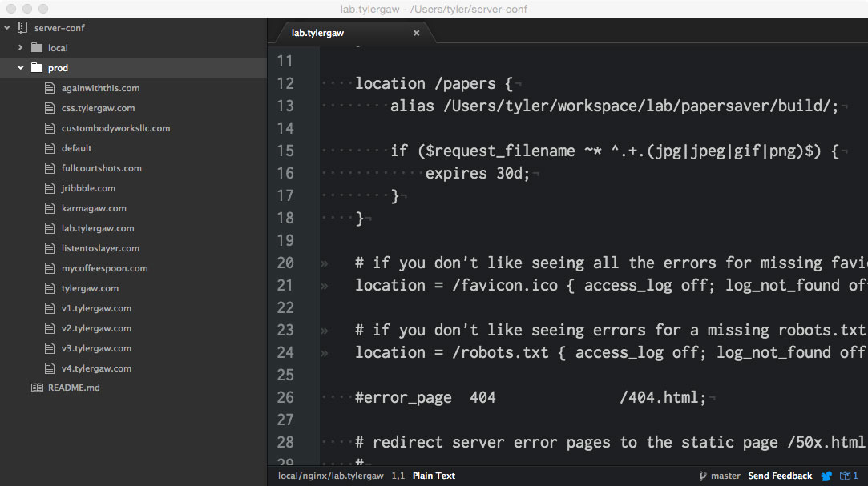
Task: Click the prod folder icon
Action: [38, 67]
